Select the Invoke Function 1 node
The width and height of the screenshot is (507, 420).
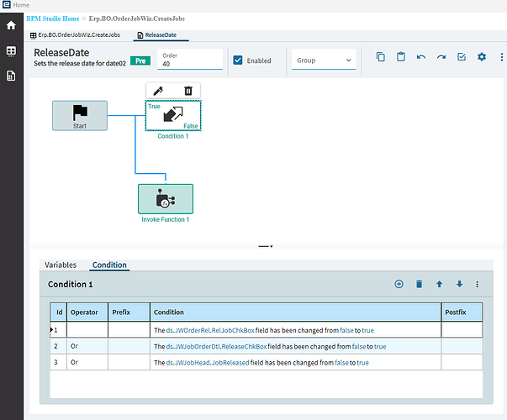(x=166, y=199)
